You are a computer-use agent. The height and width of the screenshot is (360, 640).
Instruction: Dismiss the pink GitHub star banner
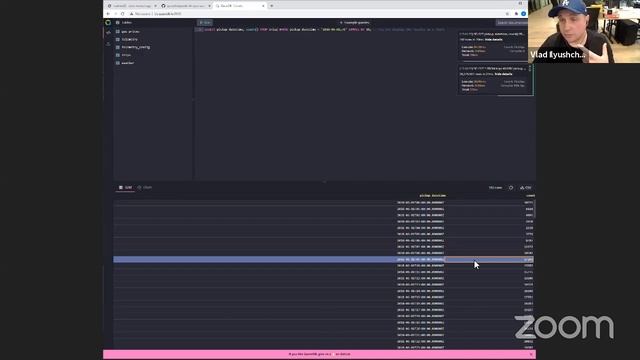(x=531, y=354)
